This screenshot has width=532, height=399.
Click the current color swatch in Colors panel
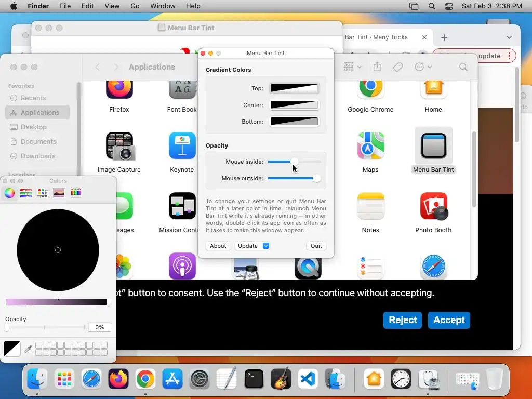pos(12,349)
